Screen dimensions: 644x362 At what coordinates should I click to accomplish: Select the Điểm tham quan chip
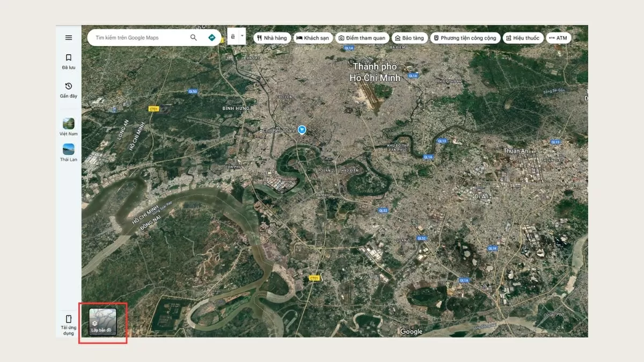point(362,38)
